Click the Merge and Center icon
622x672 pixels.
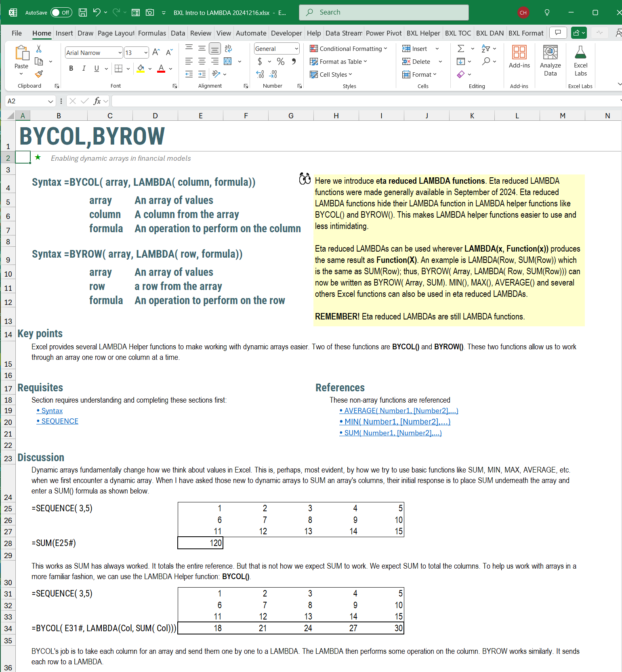[x=228, y=61]
